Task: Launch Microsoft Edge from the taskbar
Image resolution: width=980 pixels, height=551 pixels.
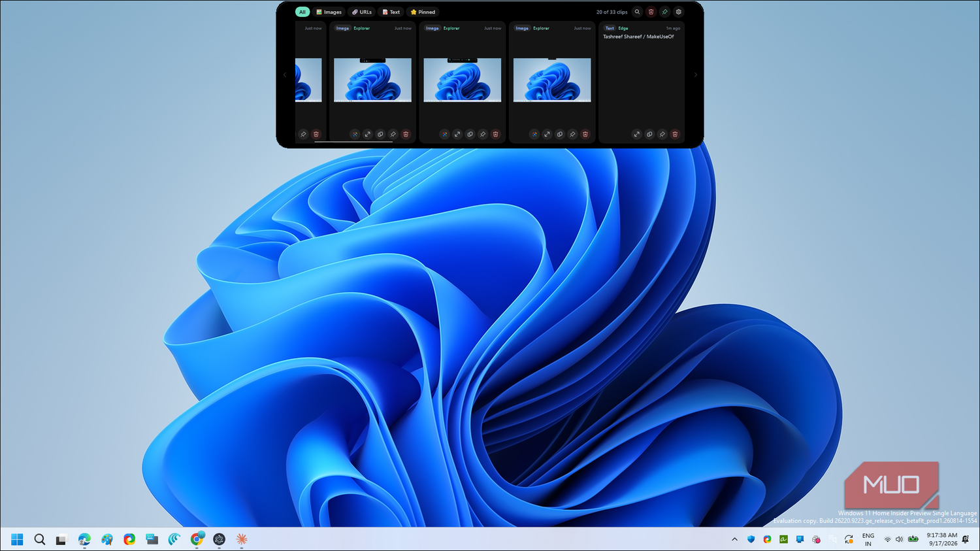Action: pos(84,539)
